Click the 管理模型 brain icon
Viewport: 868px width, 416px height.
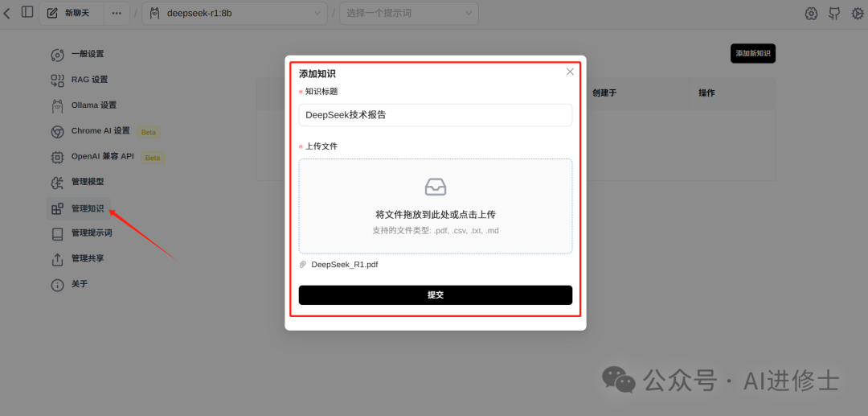[x=58, y=182]
